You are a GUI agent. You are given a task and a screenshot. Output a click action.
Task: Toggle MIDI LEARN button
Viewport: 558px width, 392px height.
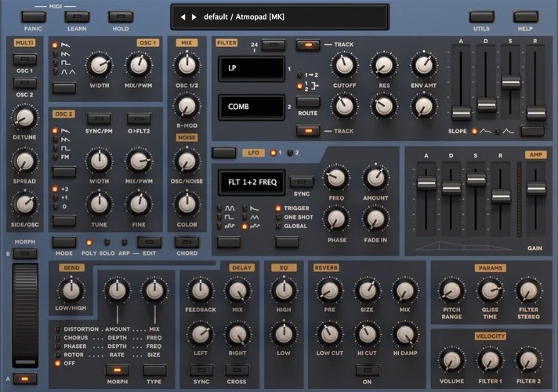(77, 16)
